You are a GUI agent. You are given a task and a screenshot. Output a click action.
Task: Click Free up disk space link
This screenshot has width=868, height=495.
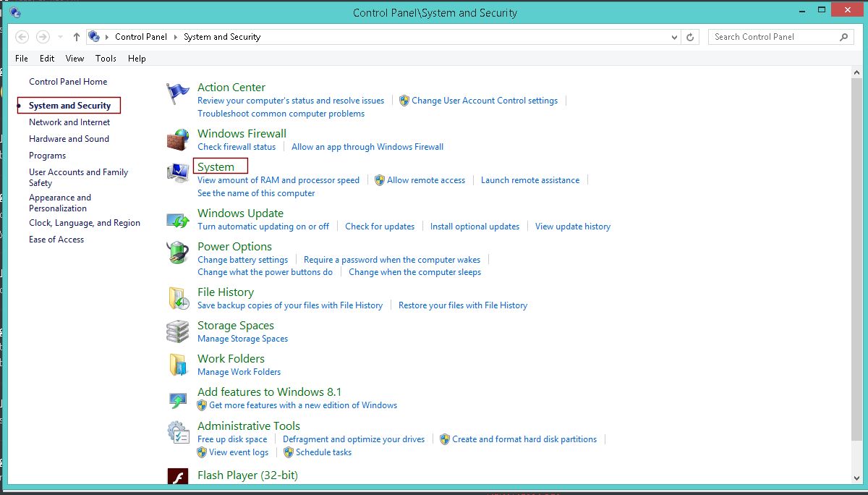(232, 439)
